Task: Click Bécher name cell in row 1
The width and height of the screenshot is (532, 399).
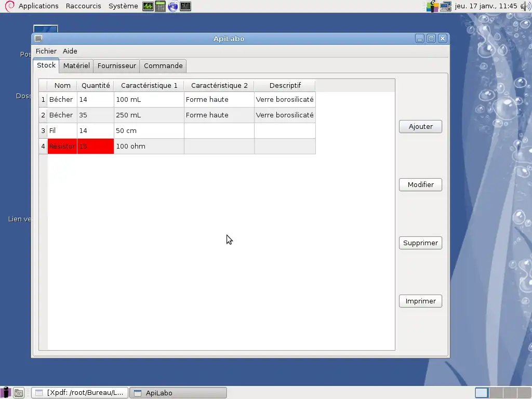Action: [62, 100]
